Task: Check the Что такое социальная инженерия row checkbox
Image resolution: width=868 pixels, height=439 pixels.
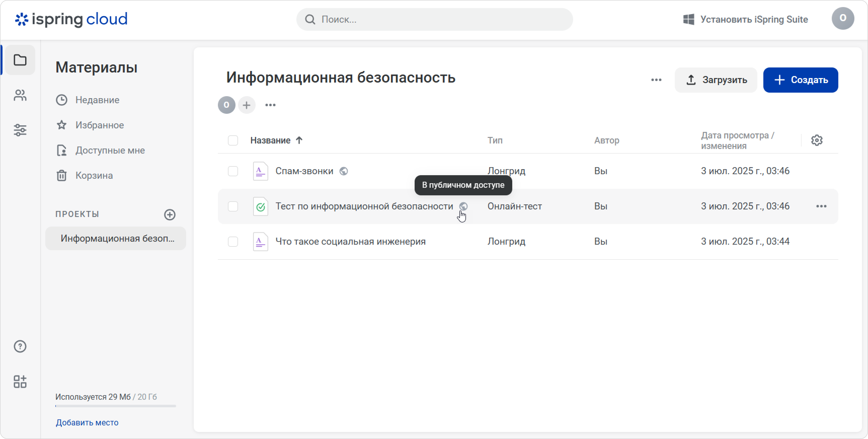Action: coord(233,242)
